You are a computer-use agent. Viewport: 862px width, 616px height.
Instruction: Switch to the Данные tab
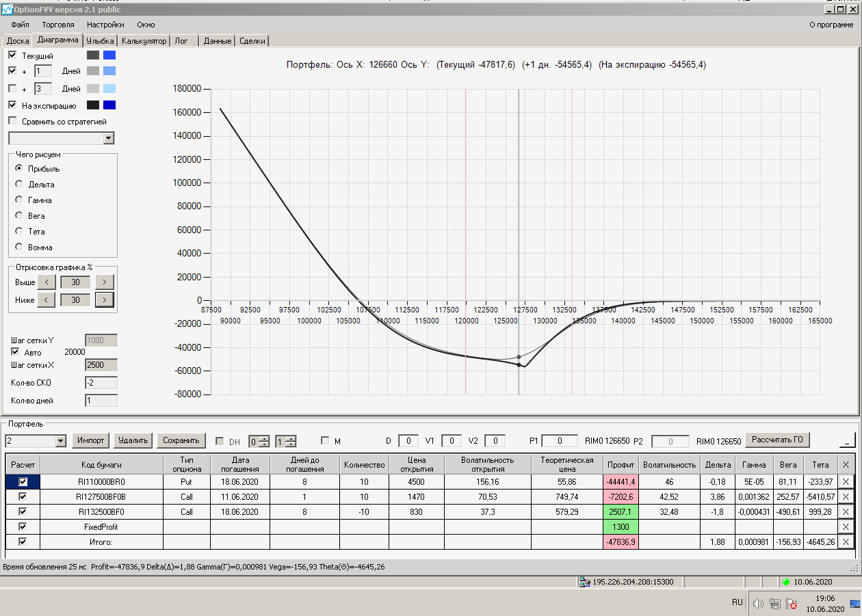point(218,41)
